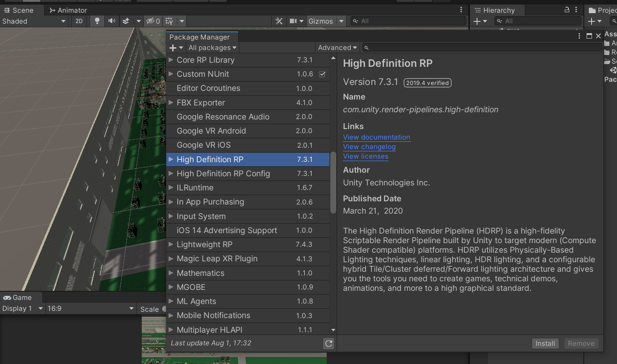Select the Mobile Notifications package row
Image resolution: width=617 pixels, height=364 pixels.
[248, 315]
